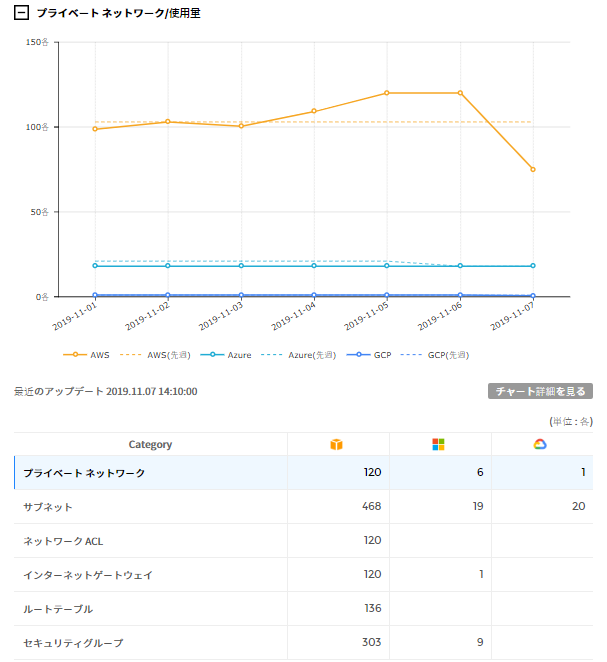
Task: Click the Category column header
Action: [150, 445]
